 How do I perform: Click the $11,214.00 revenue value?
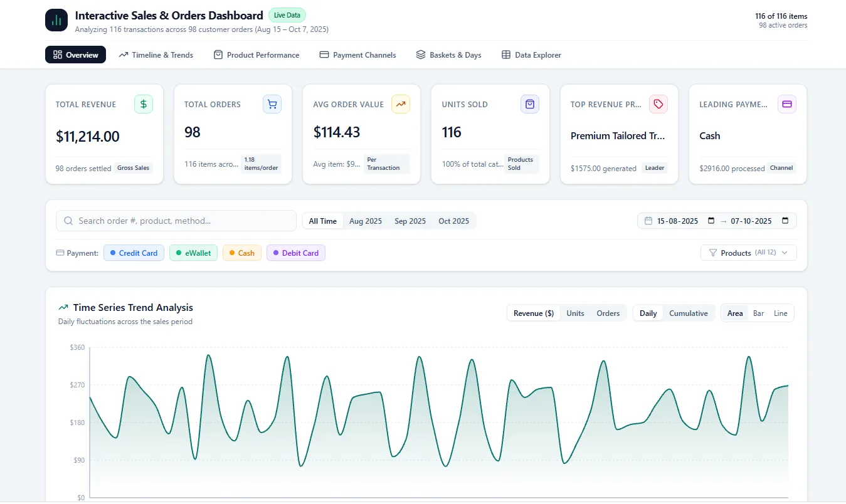click(x=88, y=136)
